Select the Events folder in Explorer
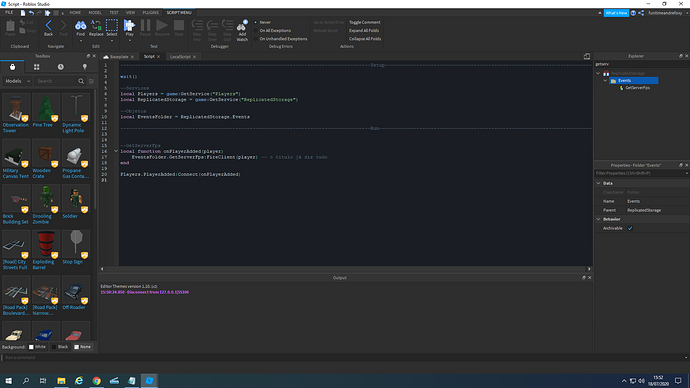The height and width of the screenshot is (388, 690). (634, 81)
